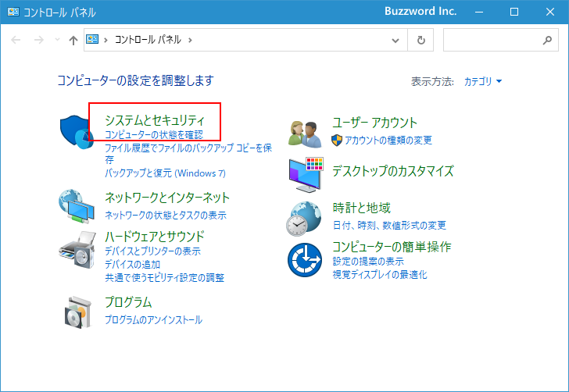The width and height of the screenshot is (569, 392).
Task: Click the title bar Control Panel icon
Action: [13, 12]
